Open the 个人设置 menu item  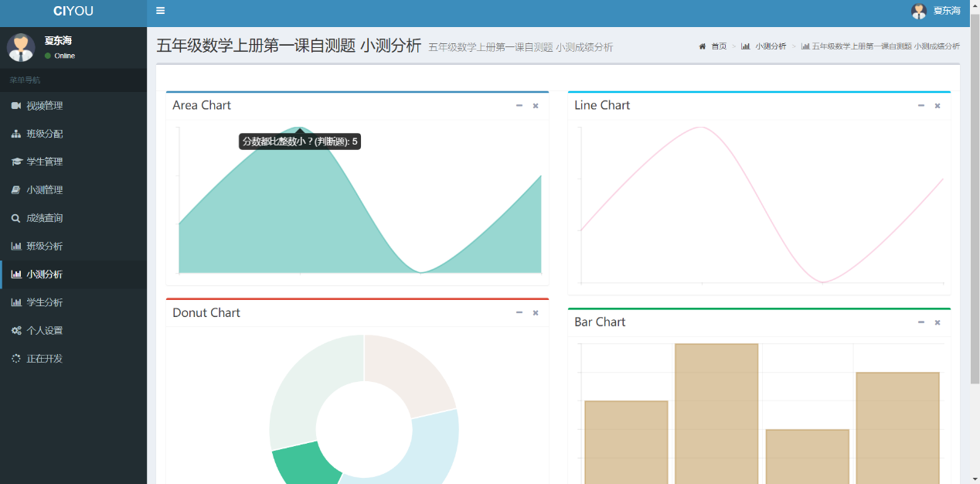[73, 330]
